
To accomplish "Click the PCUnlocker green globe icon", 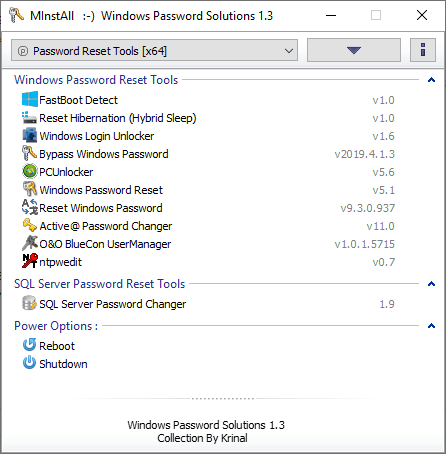I will (x=30, y=172).
